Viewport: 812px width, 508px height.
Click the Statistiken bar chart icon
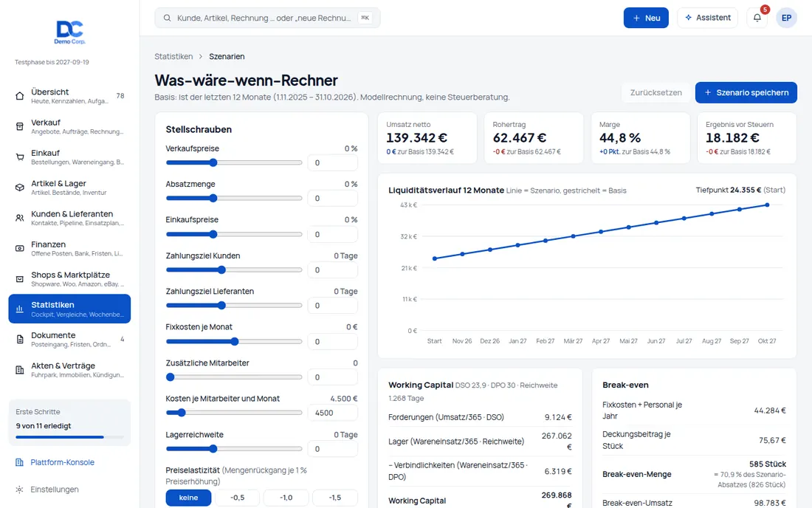[x=20, y=309]
